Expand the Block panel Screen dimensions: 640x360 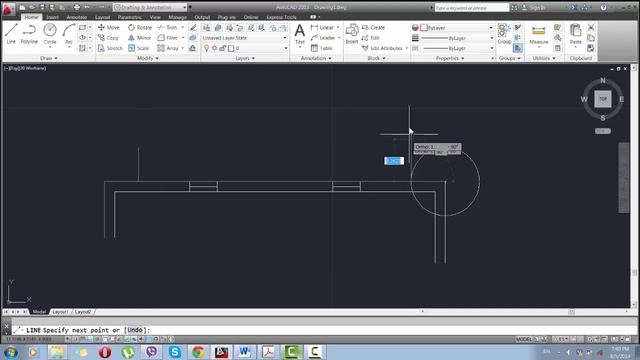coord(376,58)
